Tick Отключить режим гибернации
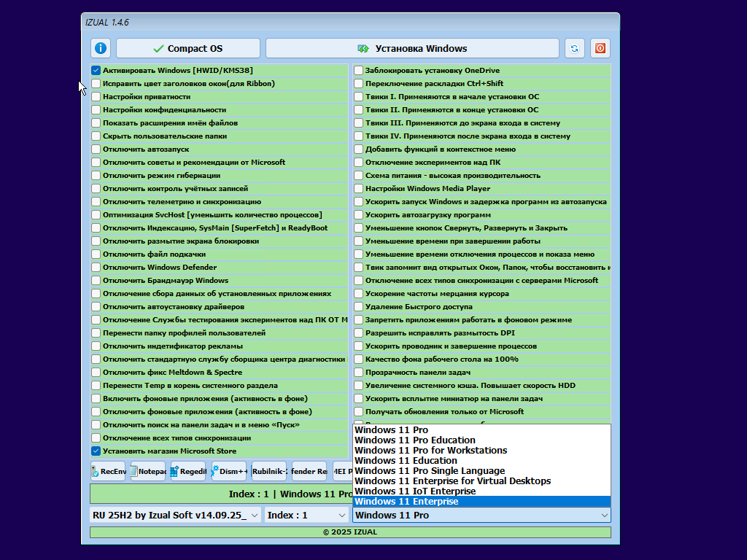The width and height of the screenshot is (747, 560). [96, 175]
